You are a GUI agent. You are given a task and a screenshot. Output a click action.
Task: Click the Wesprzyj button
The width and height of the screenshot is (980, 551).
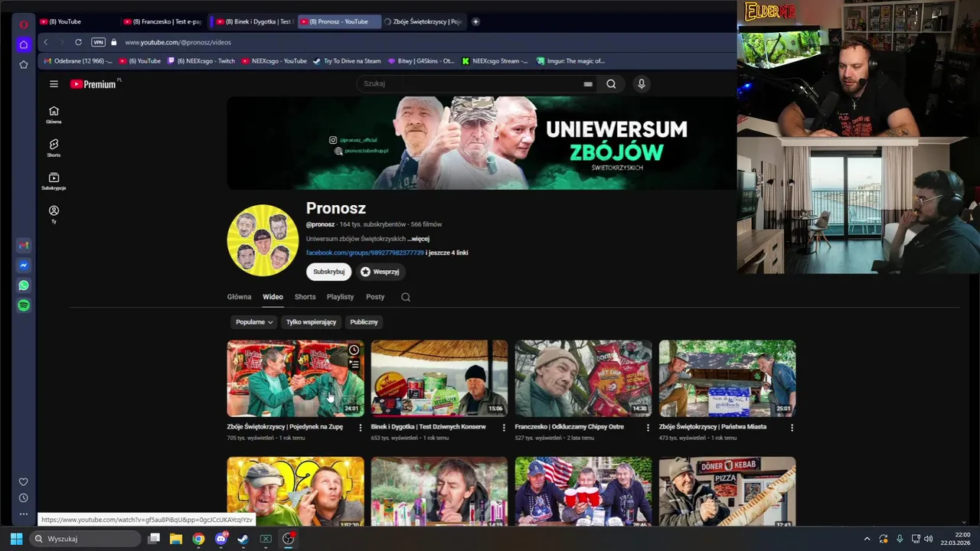point(380,272)
